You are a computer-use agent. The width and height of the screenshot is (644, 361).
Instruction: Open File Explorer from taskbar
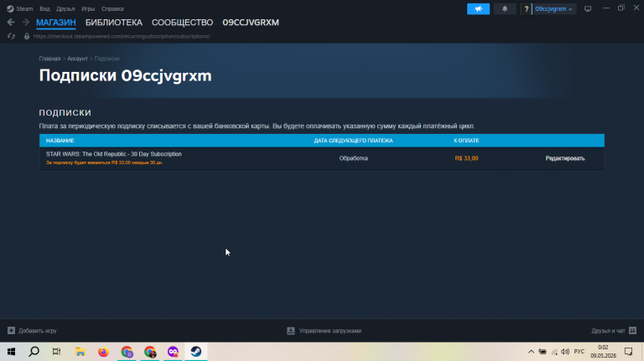80,352
